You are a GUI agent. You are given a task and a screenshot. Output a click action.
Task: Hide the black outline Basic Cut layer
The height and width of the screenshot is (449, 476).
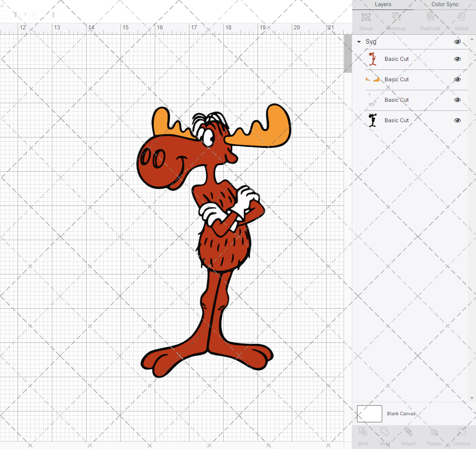(457, 120)
